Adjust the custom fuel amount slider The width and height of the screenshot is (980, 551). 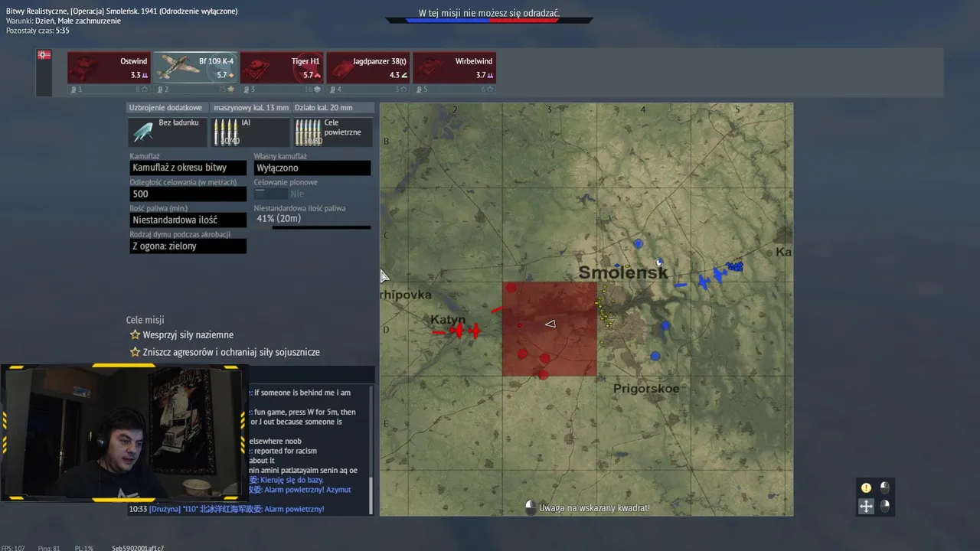[312, 227]
